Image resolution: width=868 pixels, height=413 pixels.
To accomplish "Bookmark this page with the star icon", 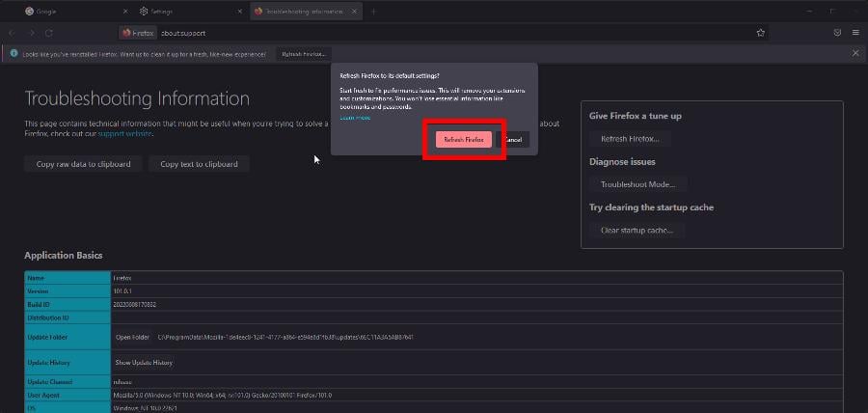I will pos(761,33).
